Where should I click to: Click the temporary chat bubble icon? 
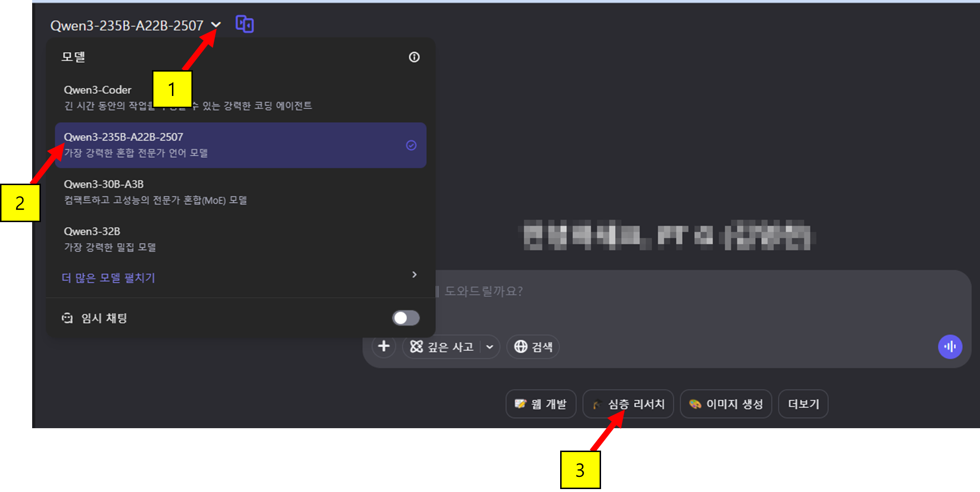67,318
